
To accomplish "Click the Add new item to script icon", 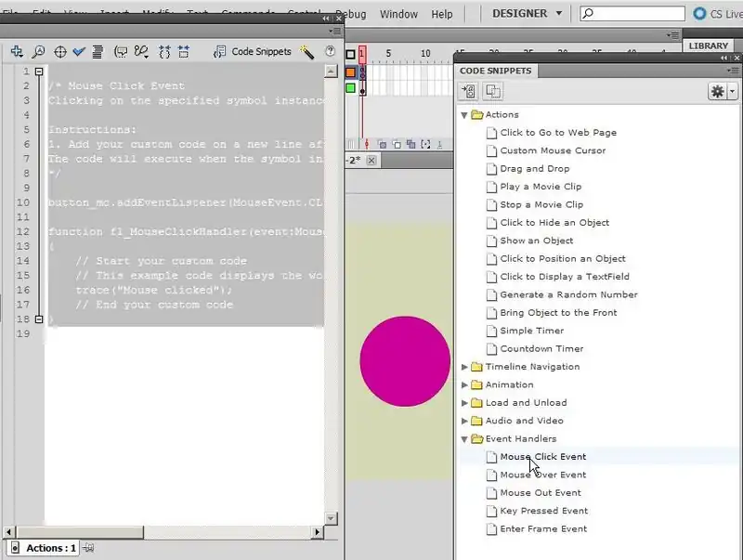I will (16, 52).
